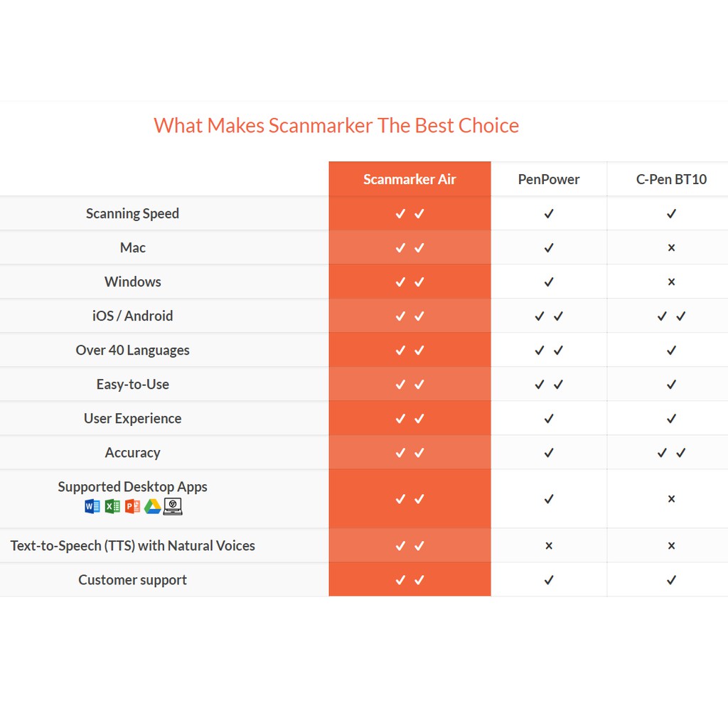Click the PenPower Scanning Speed checkmark
This screenshot has width=728, height=728.
[549, 214]
